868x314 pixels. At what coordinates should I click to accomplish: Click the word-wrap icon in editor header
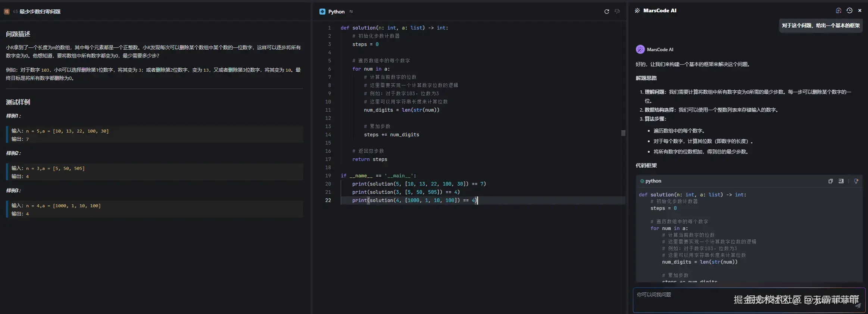point(617,12)
